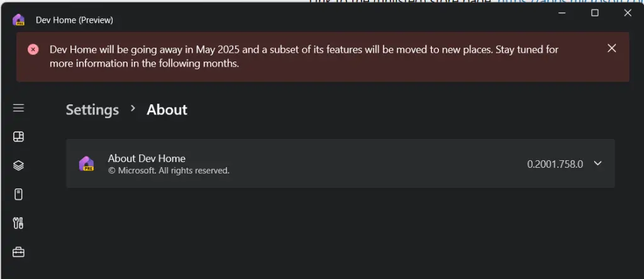Open the Dashboard page from the sidebar
644x279 pixels.
click(x=18, y=137)
